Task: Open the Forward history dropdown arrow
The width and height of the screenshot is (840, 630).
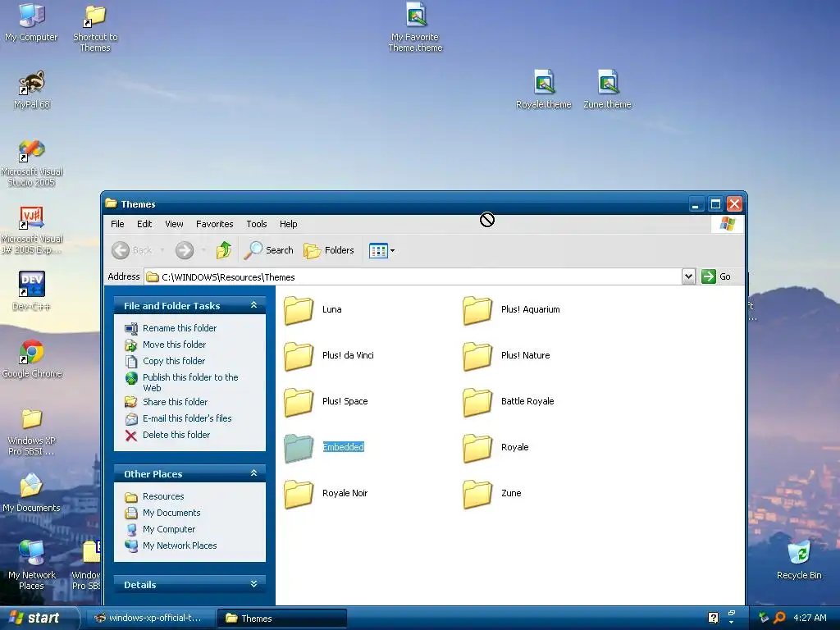Action: pyautogui.click(x=203, y=250)
